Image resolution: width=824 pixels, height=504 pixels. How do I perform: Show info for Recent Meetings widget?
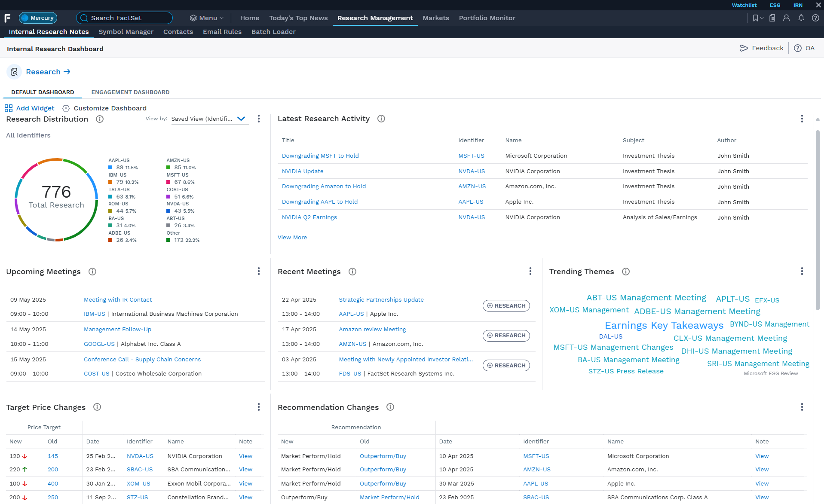(352, 272)
